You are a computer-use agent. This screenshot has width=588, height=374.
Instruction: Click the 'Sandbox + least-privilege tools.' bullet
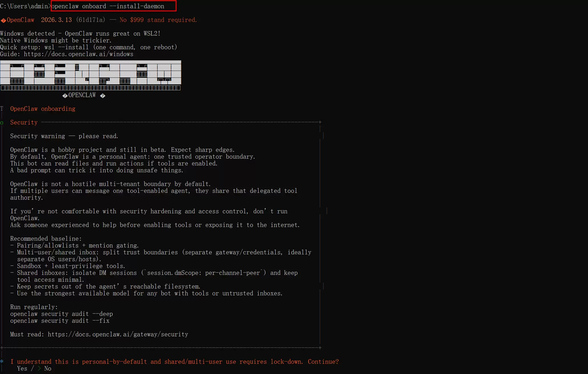pos(68,266)
